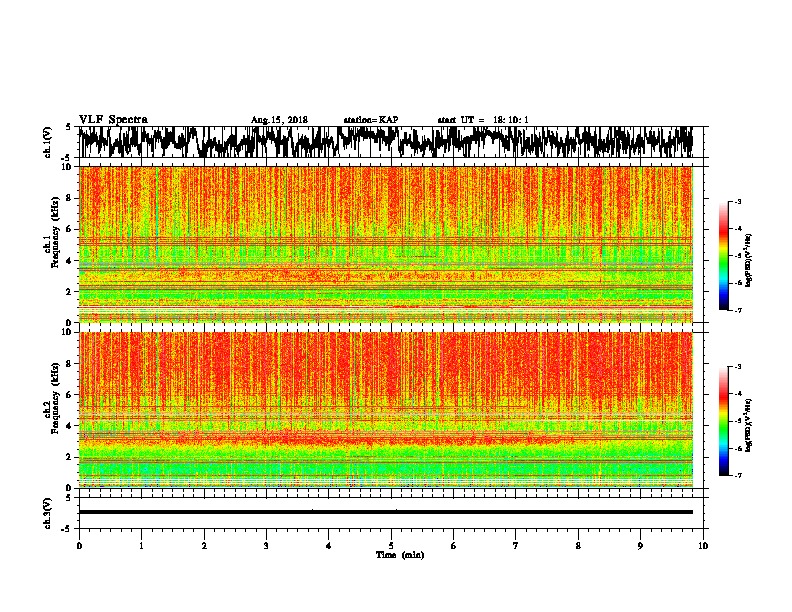792x612 pixels.
Task: Click the "-7" value on ch.2 color bar
Action: [737, 476]
